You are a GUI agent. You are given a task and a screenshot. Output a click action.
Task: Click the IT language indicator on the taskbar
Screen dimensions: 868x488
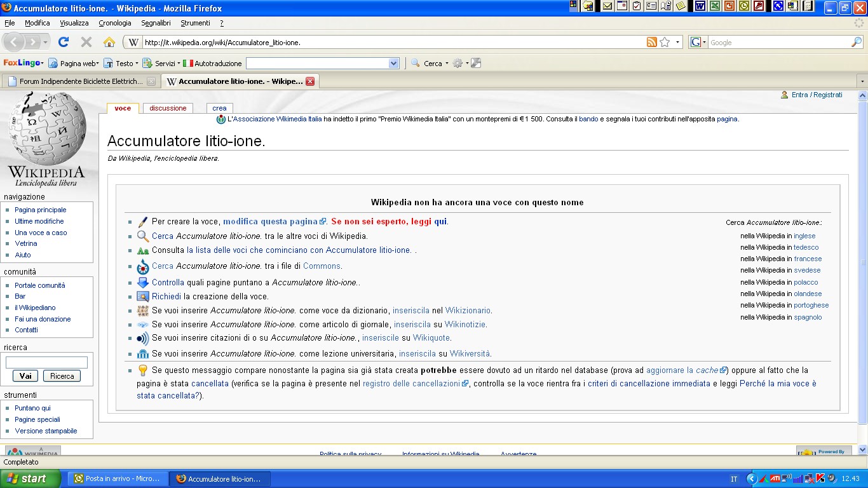point(734,478)
